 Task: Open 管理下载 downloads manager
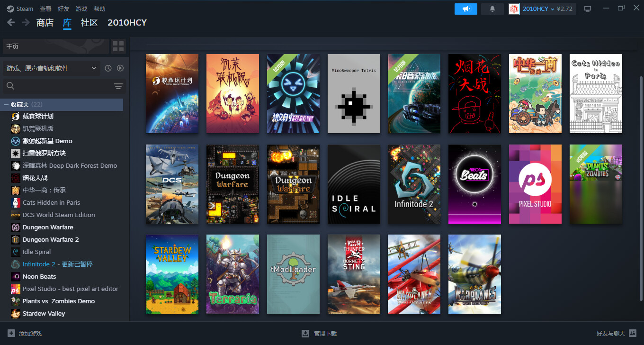[x=319, y=334]
